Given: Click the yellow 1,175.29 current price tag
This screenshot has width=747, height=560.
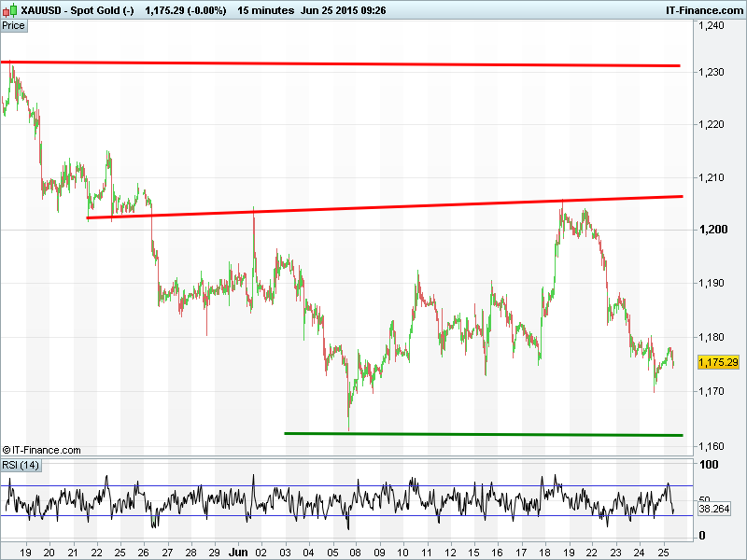Looking at the screenshot, I should 719,362.
